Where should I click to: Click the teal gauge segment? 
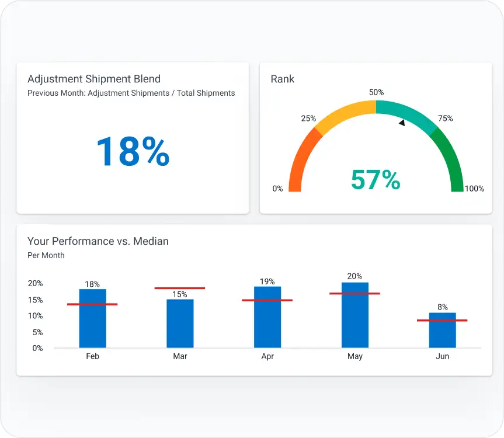coord(409,111)
